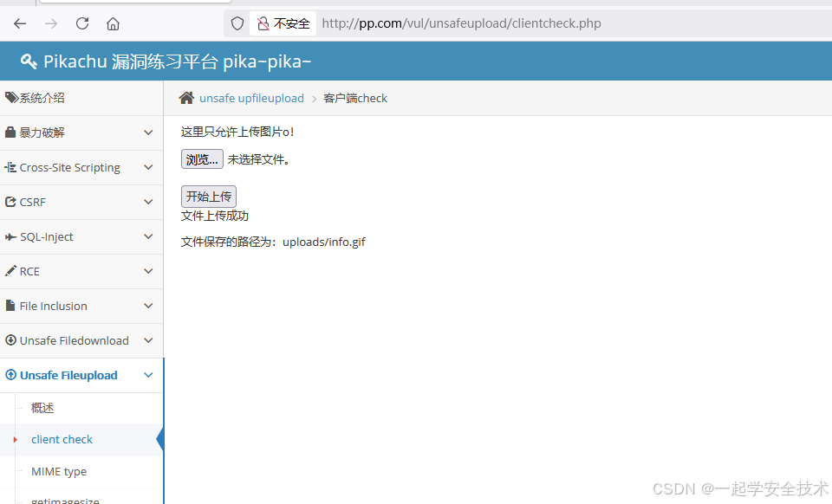Click the 开始上传 upload button
The image size is (832, 504).
[209, 197]
